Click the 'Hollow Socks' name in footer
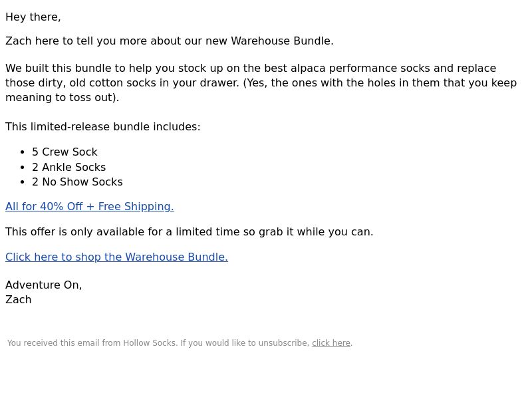The width and height of the screenshot is (532, 399). (x=150, y=343)
